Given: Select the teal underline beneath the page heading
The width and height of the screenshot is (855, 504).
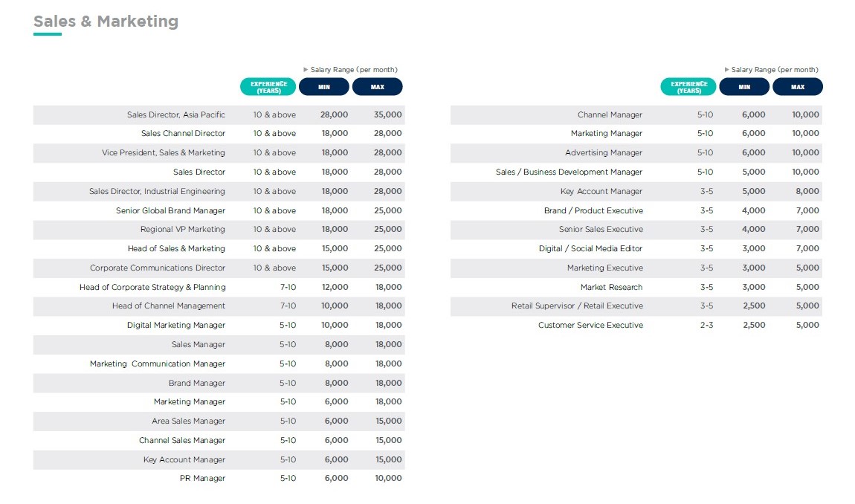Looking at the screenshot, I should point(48,34).
